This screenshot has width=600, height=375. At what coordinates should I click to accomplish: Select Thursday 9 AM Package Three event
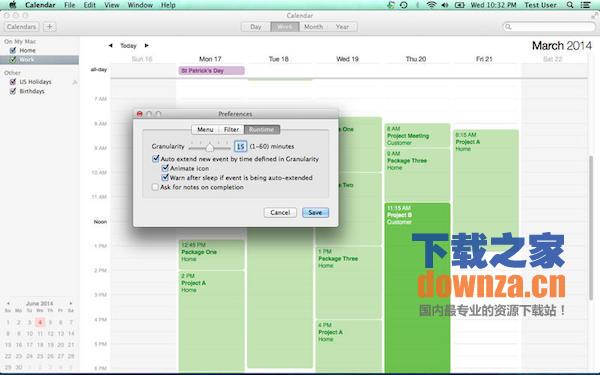417,175
